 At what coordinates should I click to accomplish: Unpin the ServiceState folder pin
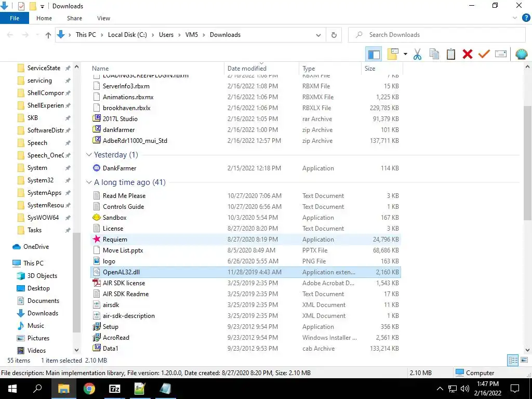coord(68,68)
